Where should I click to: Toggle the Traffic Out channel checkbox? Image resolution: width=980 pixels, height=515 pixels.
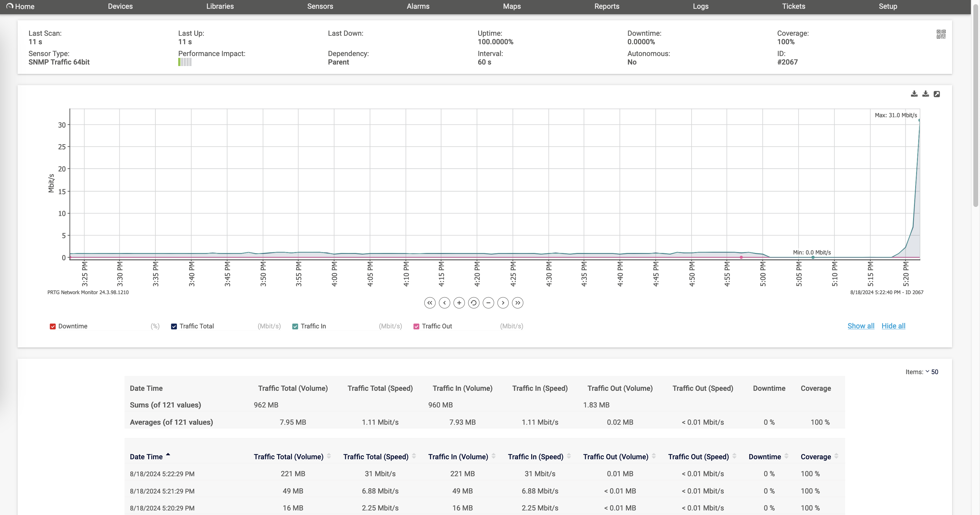[416, 326]
